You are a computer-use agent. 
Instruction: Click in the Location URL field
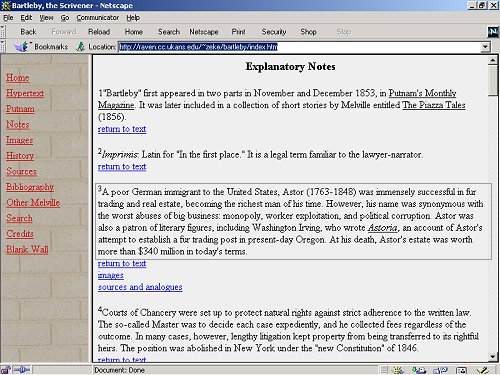point(299,47)
